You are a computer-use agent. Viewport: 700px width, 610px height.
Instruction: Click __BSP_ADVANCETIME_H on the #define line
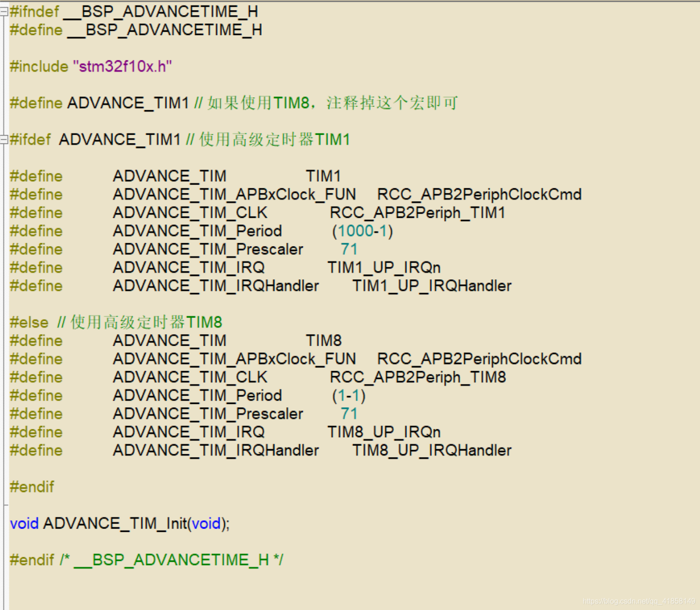coord(165,30)
